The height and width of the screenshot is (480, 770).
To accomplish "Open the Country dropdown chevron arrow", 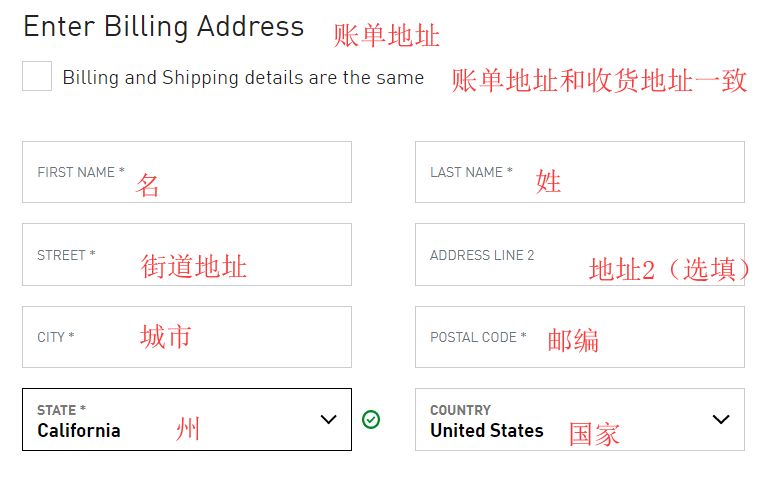I will (721, 419).
